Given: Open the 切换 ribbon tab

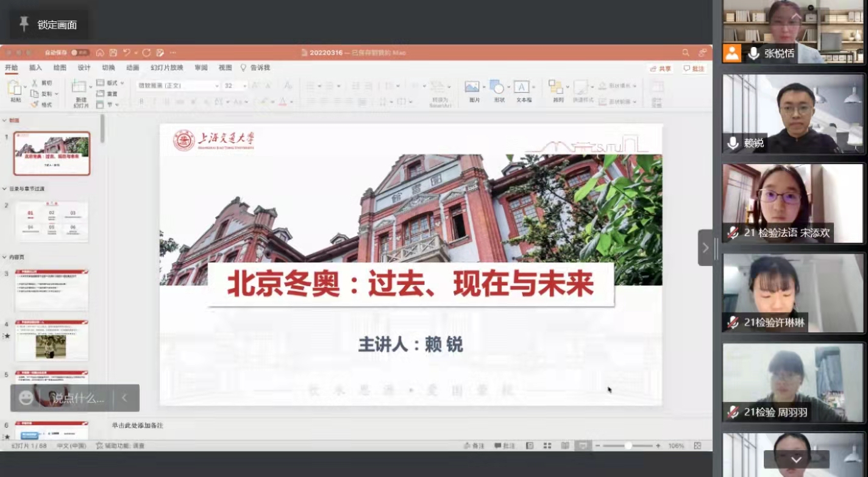Looking at the screenshot, I should coord(108,68).
